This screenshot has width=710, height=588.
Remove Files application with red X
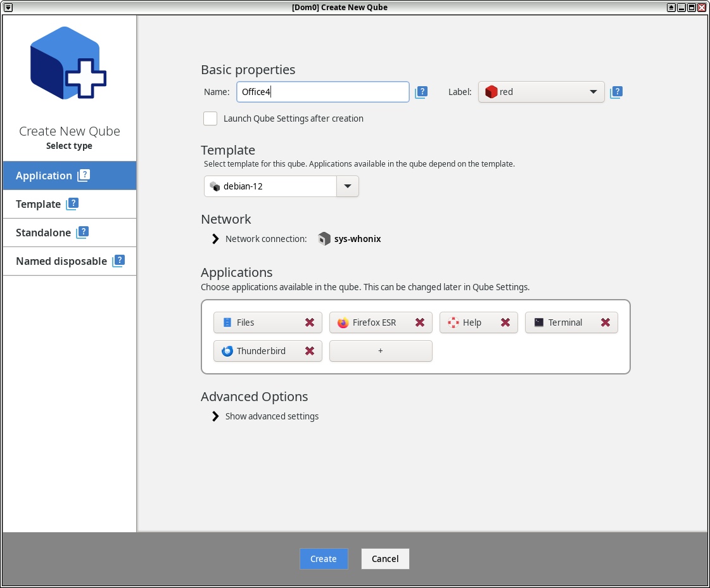[x=310, y=323]
